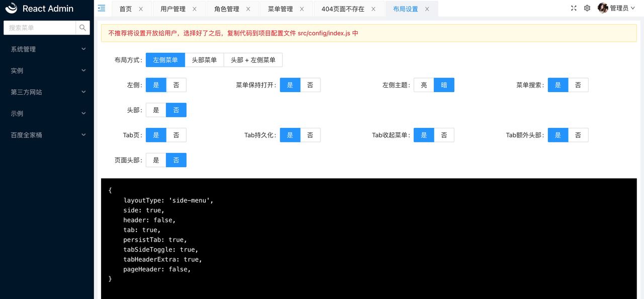This screenshot has width=644, height=299.
Task: Switch to the 首页 tab
Action: [x=126, y=9]
